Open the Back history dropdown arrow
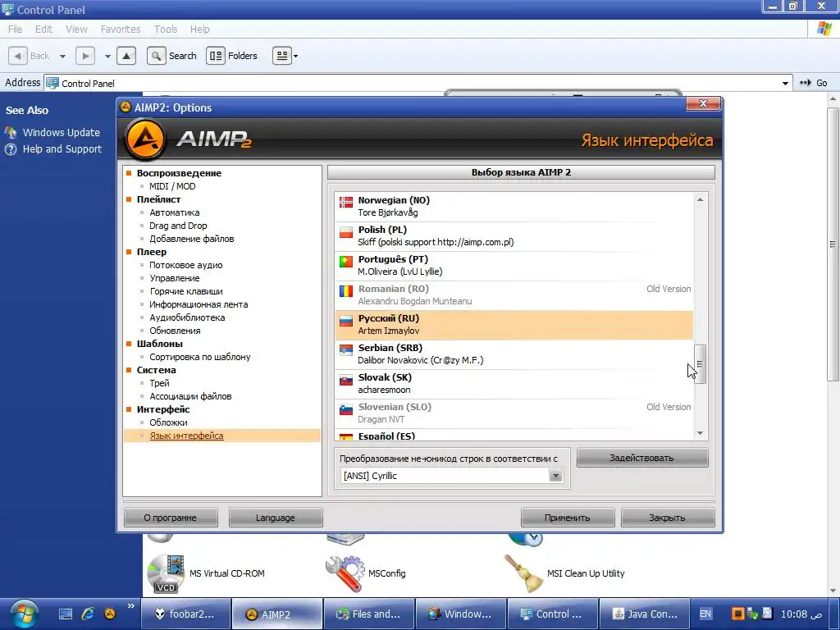Image resolution: width=840 pixels, height=630 pixels. (62, 57)
